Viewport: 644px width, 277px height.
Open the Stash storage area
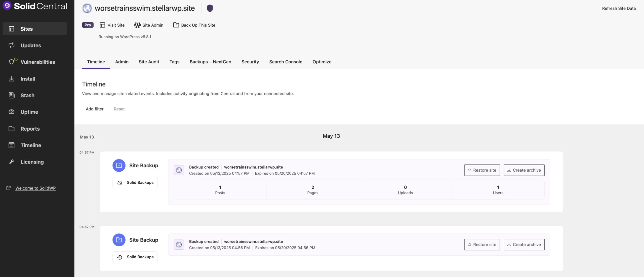pyautogui.click(x=28, y=95)
